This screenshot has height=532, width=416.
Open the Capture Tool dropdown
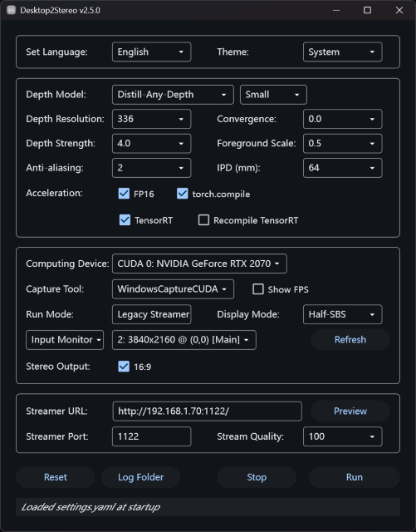[173, 289]
